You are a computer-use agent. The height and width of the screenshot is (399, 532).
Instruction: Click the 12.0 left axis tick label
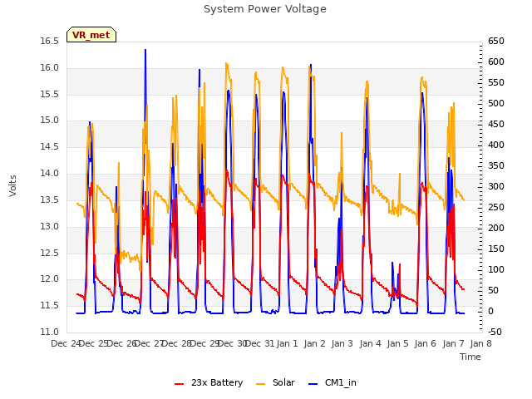pyautogui.click(x=50, y=279)
